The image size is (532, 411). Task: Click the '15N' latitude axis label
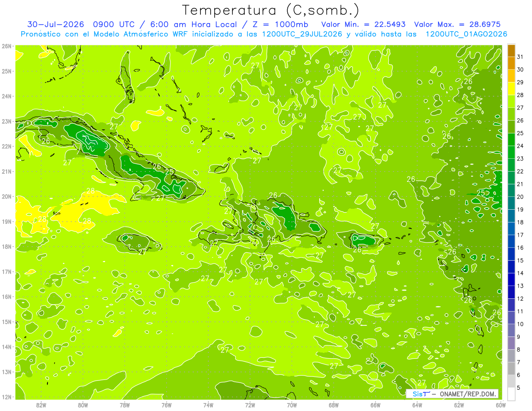(6, 322)
